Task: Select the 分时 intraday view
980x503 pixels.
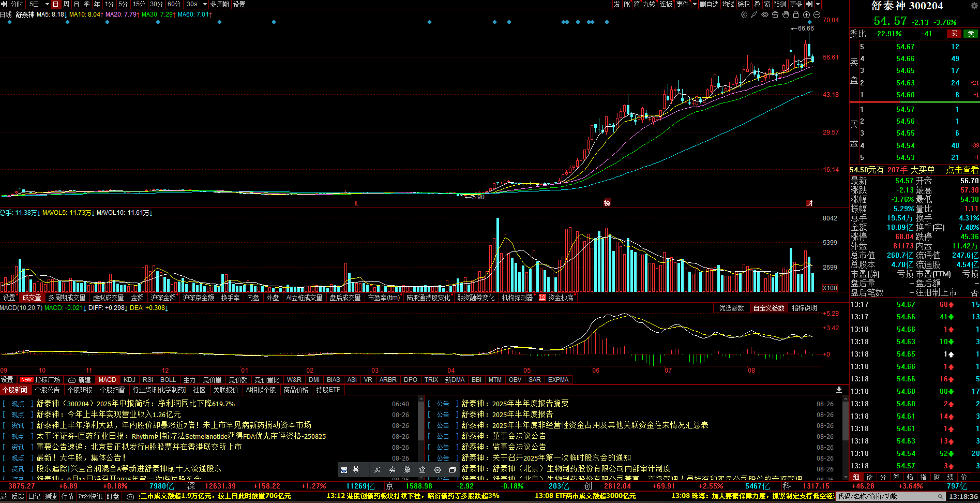Action: click(17, 4)
